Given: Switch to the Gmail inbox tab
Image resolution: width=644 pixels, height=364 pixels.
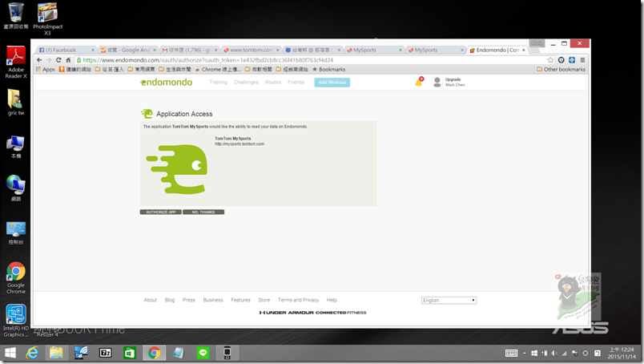Looking at the screenshot, I should (x=189, y=51).
